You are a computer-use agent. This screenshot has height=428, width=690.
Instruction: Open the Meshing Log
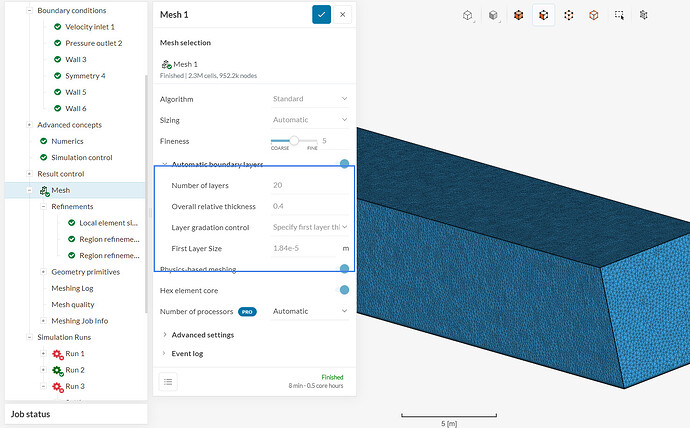(72, 288)
